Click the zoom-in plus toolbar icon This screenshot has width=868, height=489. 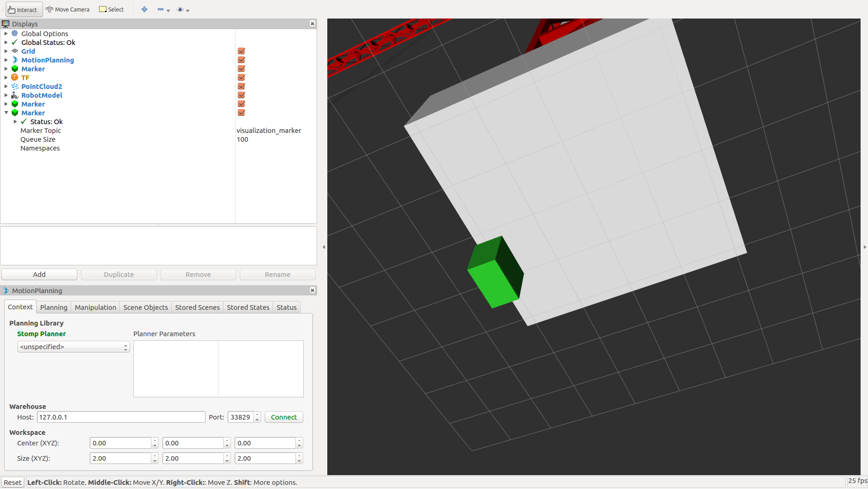(x=144, y=9)
